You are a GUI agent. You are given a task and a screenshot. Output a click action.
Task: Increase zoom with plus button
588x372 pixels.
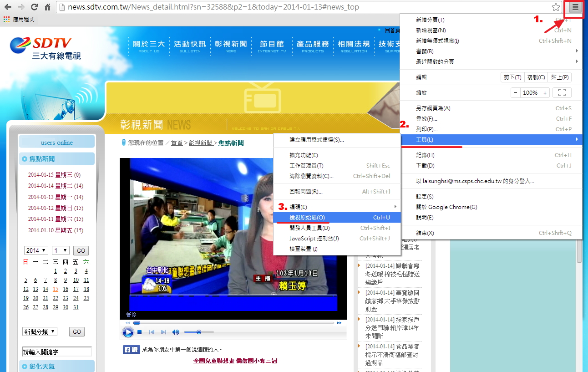pyautogui.click(x=545, y=92)
